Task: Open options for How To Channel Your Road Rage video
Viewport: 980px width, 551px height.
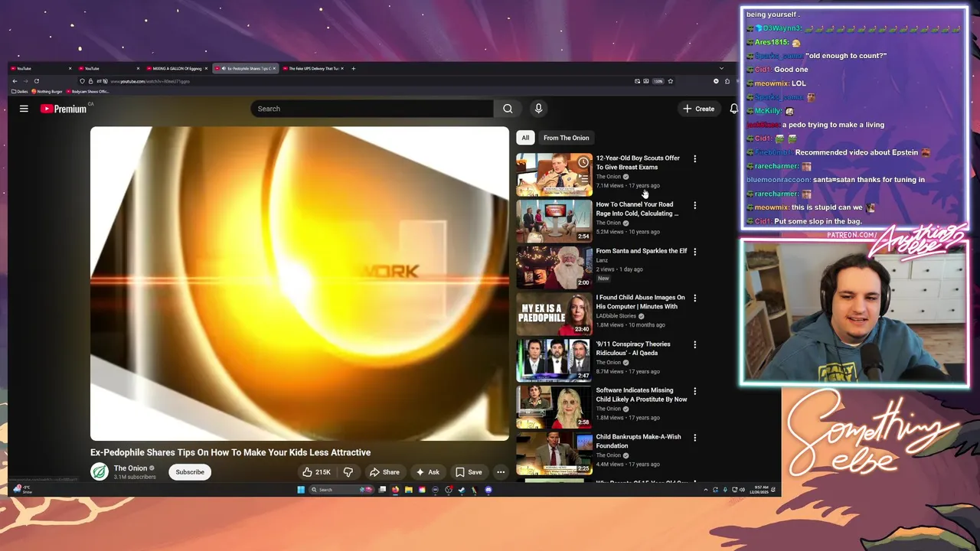Action: click(694, 205)
